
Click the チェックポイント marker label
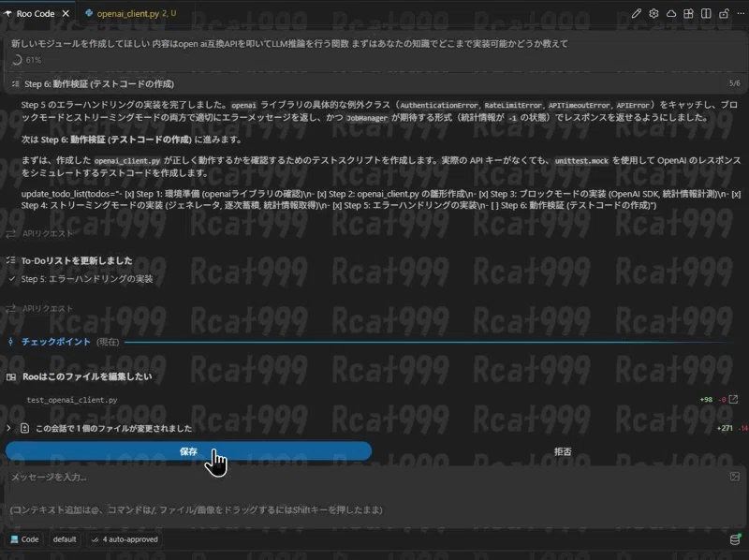pos(56,342)
